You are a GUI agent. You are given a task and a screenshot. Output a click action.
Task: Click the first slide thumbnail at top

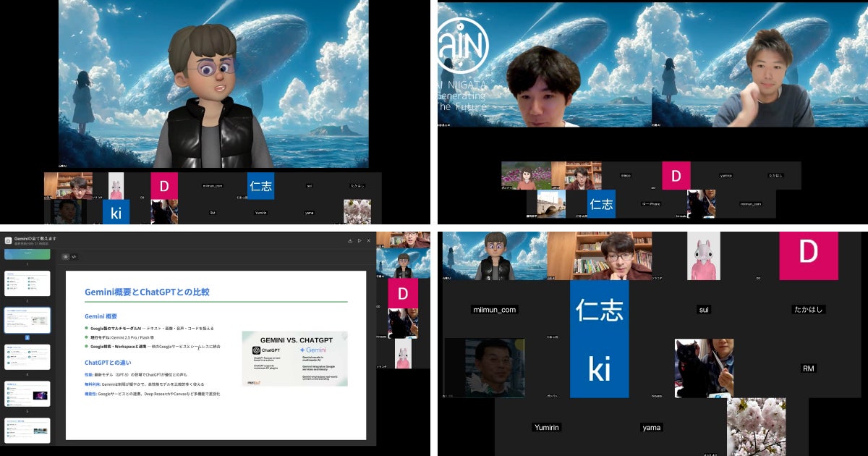pyautogui.click(x=27, y=254)
